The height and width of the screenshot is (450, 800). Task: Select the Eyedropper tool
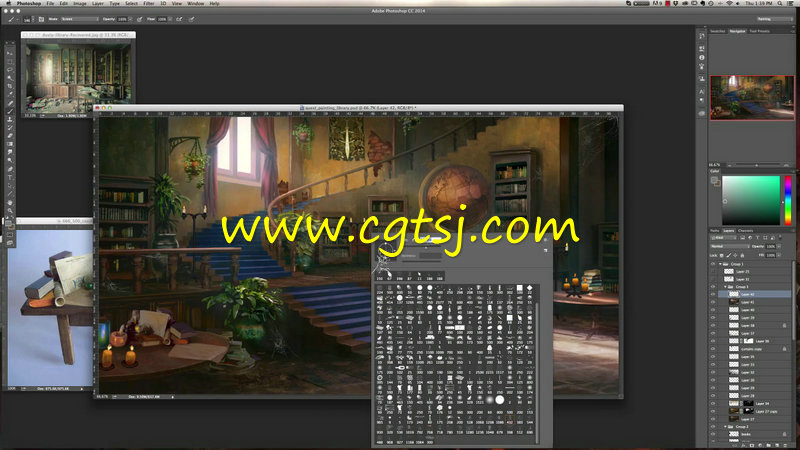tap(10, 94)
